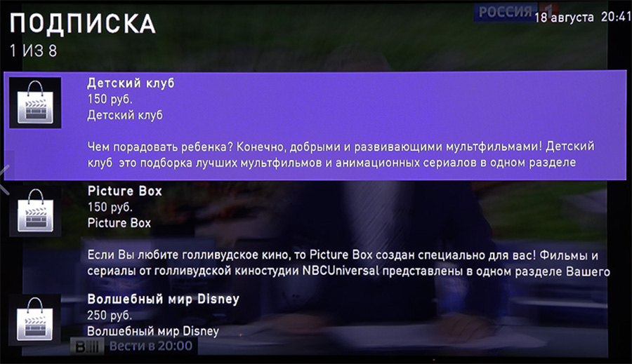Viewport: 632px width, 364px height.
Task: Click the Волшебный мир Disney bag icon
Action: coord(35,319)
